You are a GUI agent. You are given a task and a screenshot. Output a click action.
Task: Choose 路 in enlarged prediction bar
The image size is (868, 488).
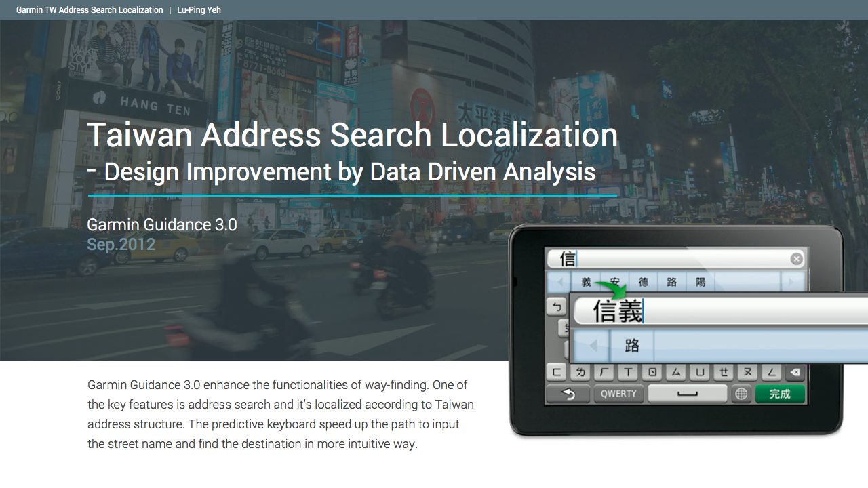(633, 346)
